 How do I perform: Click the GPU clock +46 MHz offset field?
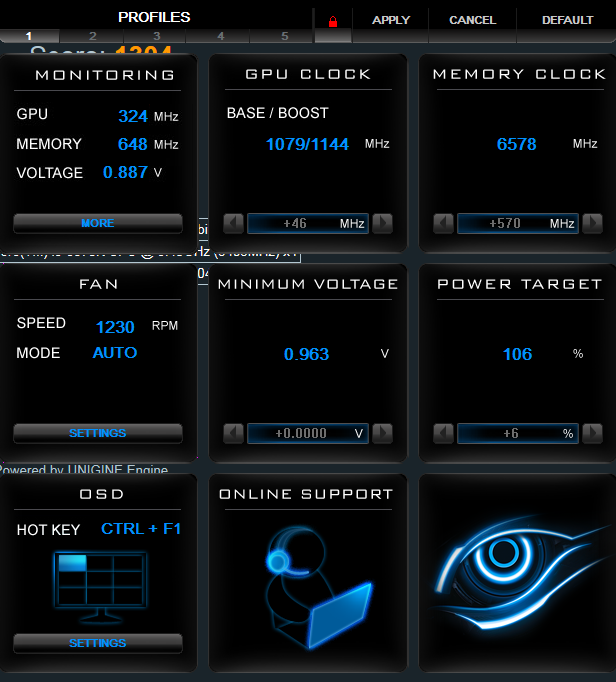[x=308, y=224]
